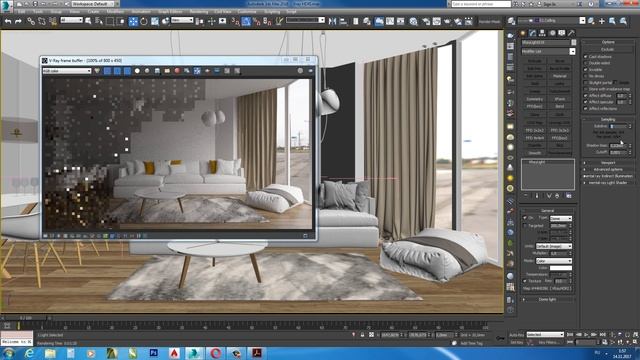Viewport: 640px width, 360px height.
Task: Select the Bind to Space Warp tool
Action: 53,21
